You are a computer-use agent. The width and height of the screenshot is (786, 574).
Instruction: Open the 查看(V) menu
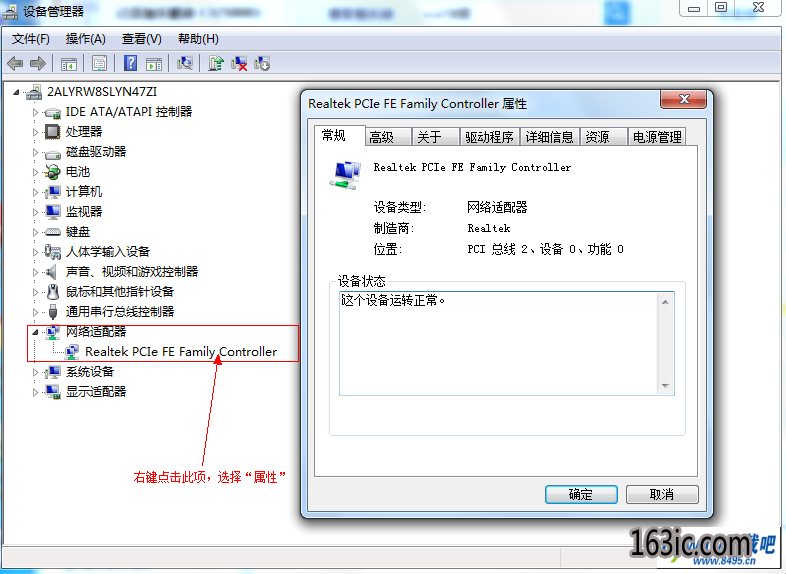click(141, 39)
